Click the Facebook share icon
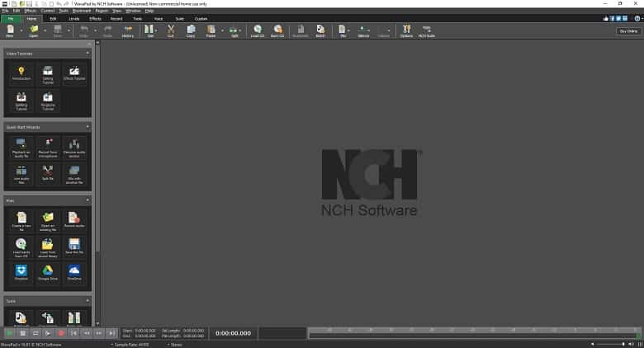 (x=612, y=18)
